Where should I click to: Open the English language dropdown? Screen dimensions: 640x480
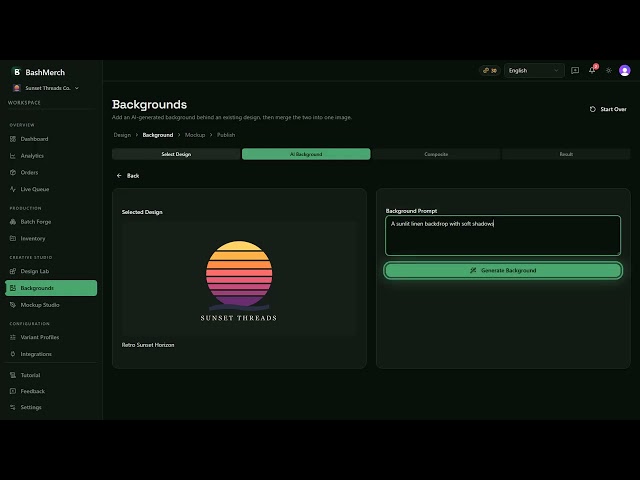tap(534, 71)
